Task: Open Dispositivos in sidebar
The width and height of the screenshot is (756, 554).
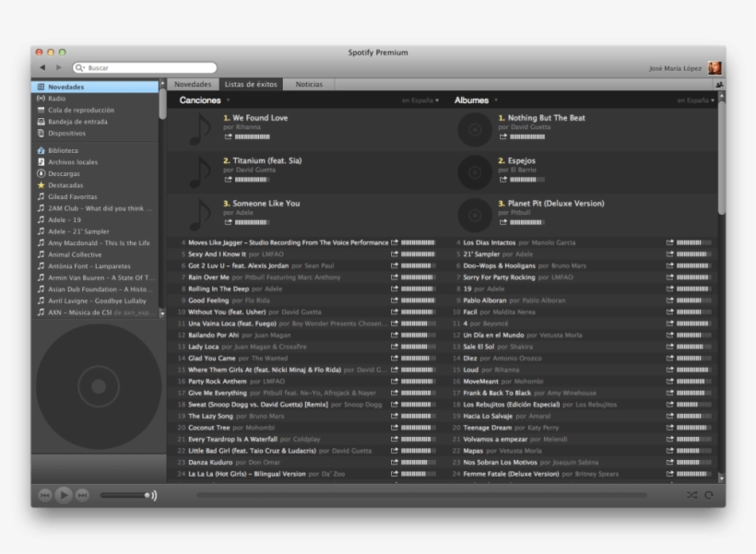Action: pyautogui.click(x=66, y=133)
